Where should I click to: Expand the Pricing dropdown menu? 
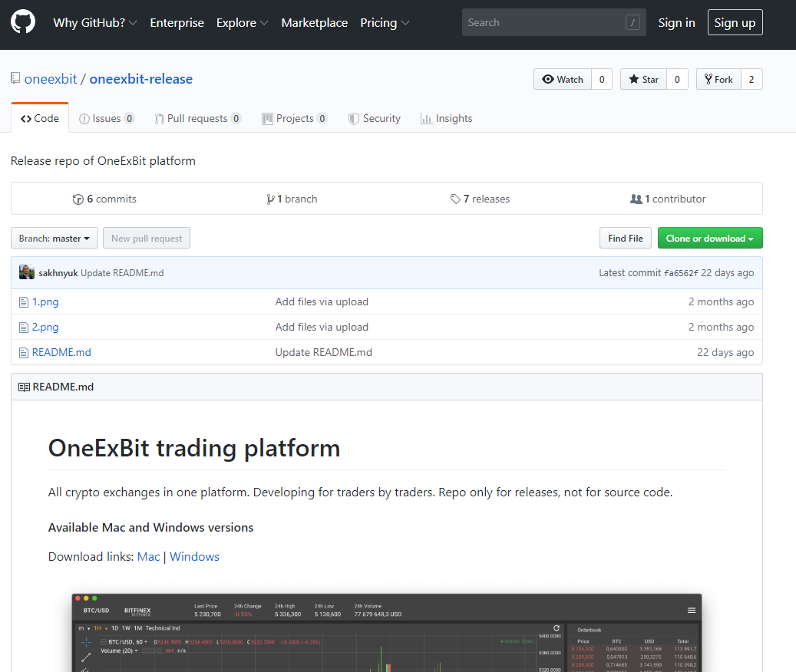coord(385,23)
